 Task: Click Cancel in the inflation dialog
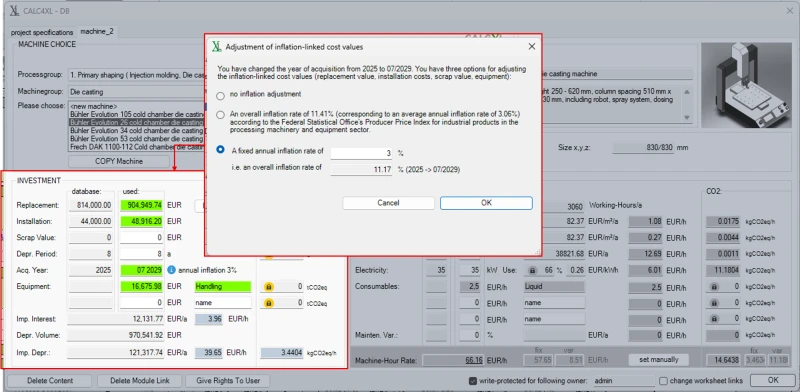tap(388, 203)
